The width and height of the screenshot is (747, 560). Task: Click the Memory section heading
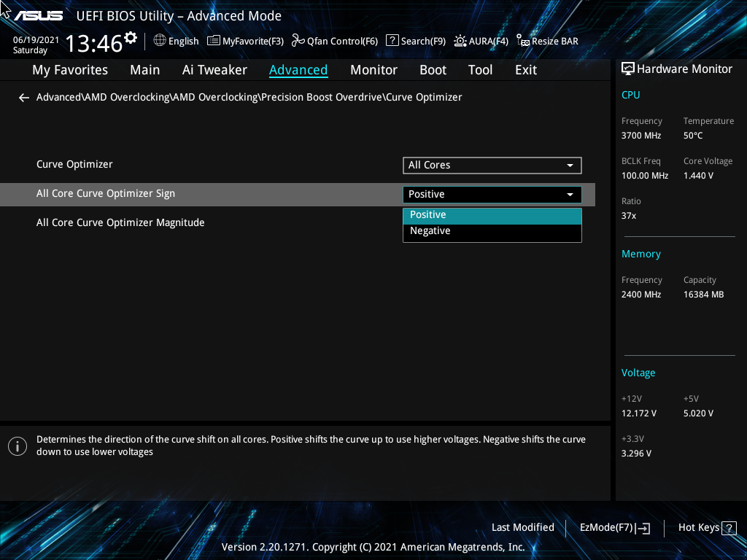click(640, 254)
